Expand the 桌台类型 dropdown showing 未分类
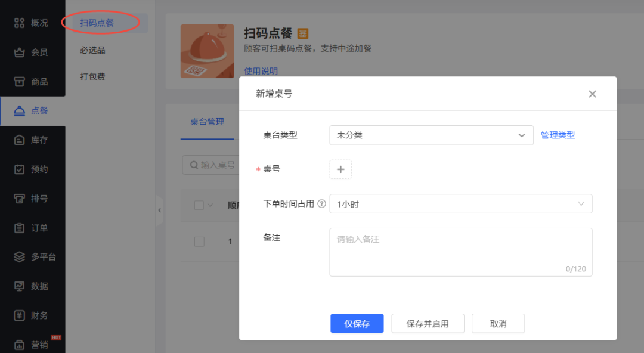Viewport: 644px width, 353px height. pyautogui.click(x=431, y=135)
